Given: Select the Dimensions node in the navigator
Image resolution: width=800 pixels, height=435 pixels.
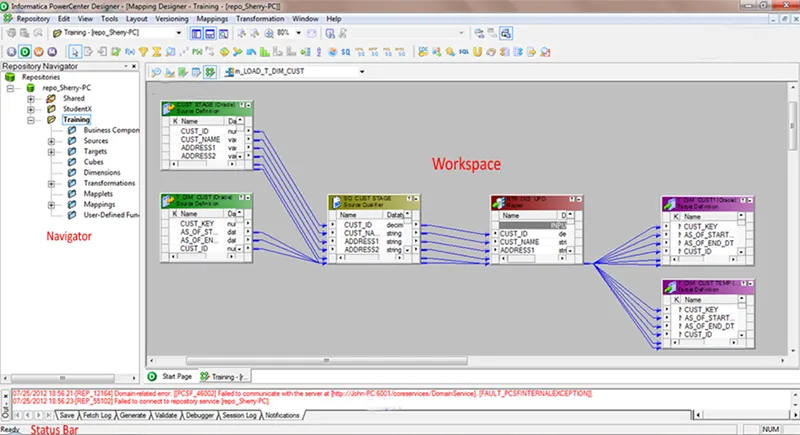Looking at the screenshot, I should point(102,172).
